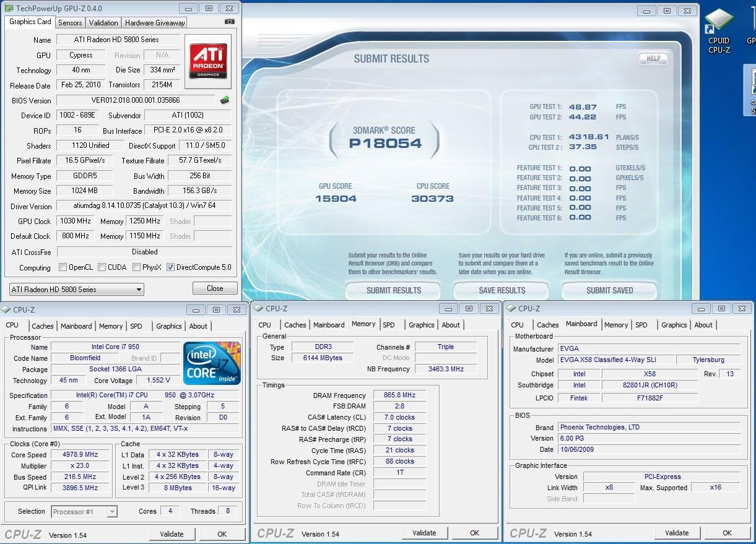
Task: Click the Intel Core i7 950 name field
Action: tap(115, 347)
